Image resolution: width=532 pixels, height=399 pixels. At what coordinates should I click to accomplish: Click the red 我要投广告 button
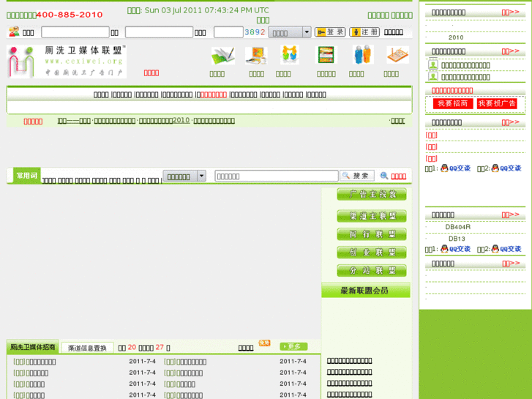point(497,103)
